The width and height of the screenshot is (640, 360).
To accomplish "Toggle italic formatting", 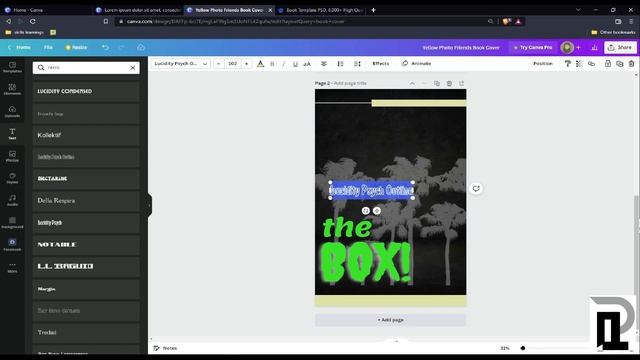I will (x=284, y=64).
